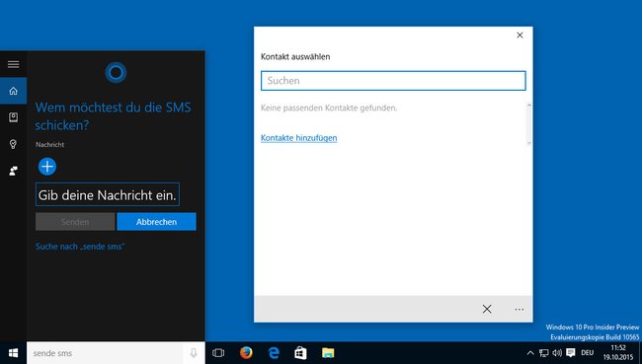Click the Nachricht label
Screen dimensions: 642x364
coord(49,144)
